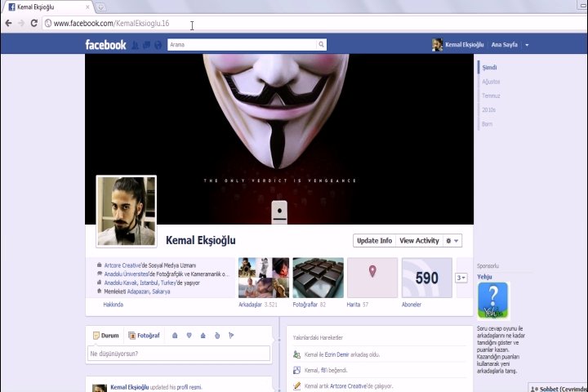This screenshot has height=392, width=588.
Task: Click the Update Info button
Action: coord(374,241)
